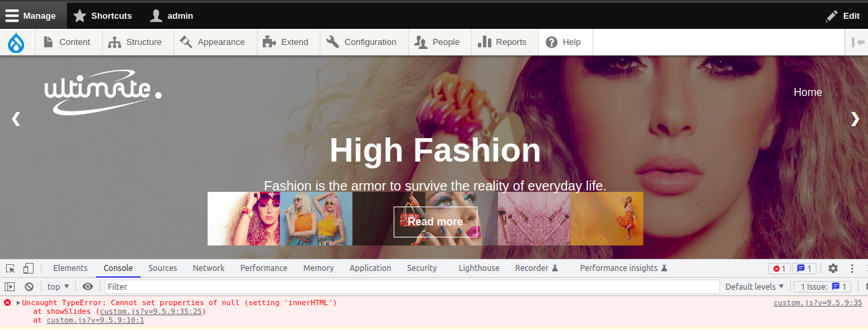Click the live expression eye icon
The width and height of the screenshot is (868, 330).
click(x=88, y=287)
